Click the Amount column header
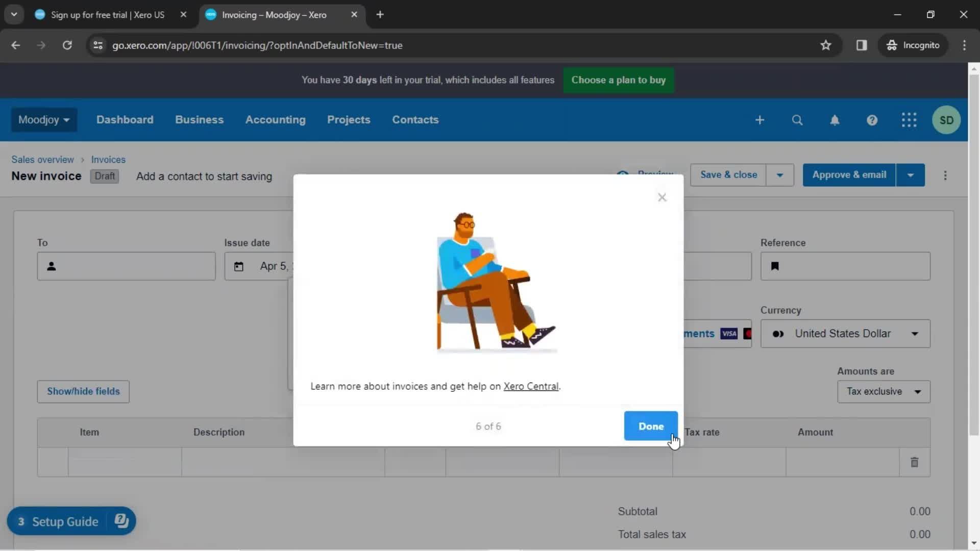Image resolution: width=980 pixels, height=551 pixels. click(815, 432)
